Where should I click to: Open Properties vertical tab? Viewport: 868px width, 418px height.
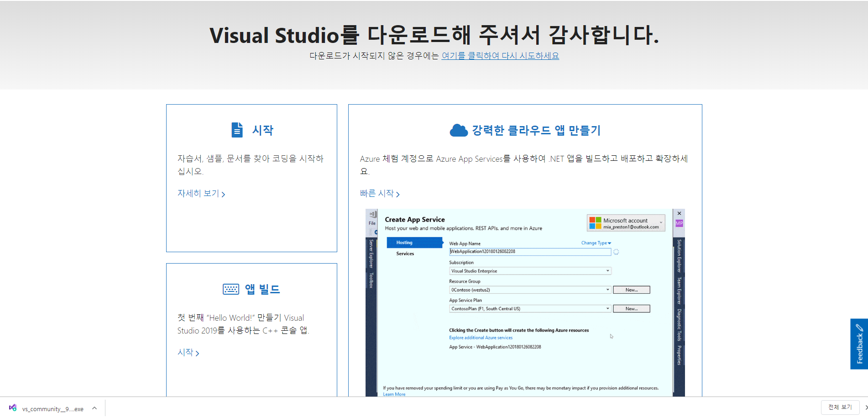(679, 355)
